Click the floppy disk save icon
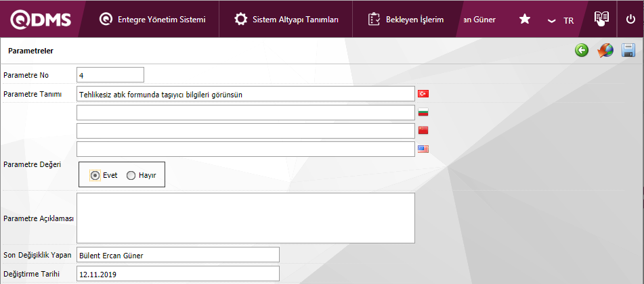 (628, 51)
